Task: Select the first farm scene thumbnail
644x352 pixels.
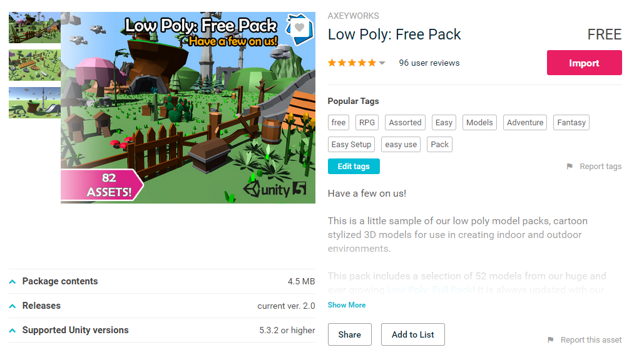Action: pos(35,28)
